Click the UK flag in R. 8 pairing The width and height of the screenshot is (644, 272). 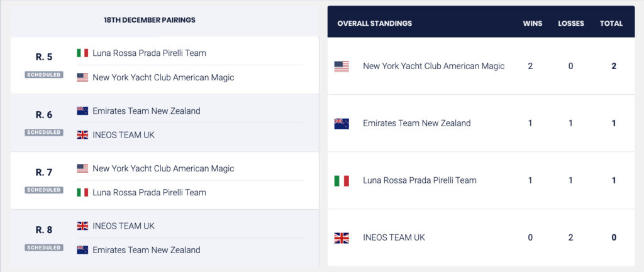(x=82, y=226)
